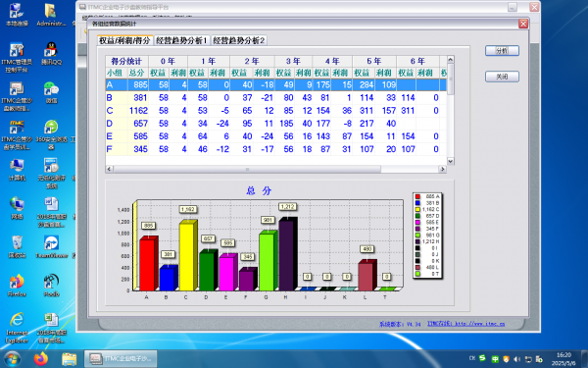The image size is (588, 368).
Task: Click the 分析 button
Action: [x=502, y=51]
